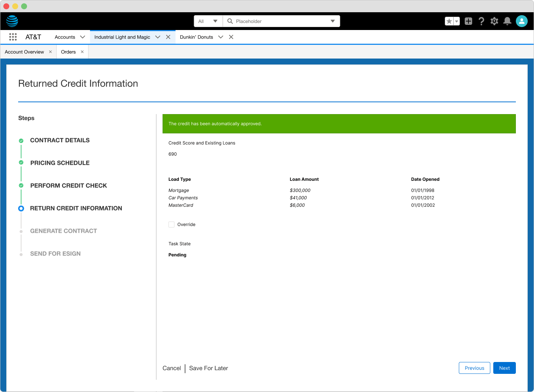Close the Account Overview subtab
The width and height of the screenshot is (534, 392).
[x=50, y=52]
